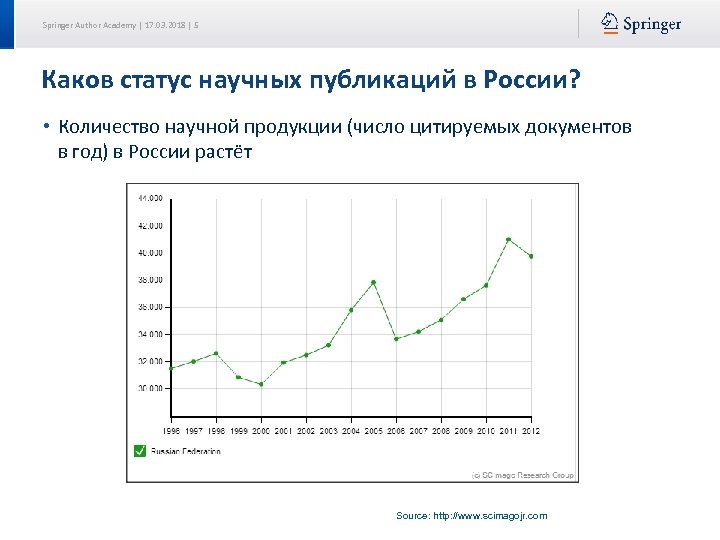This screenshot has width=720, height=540.
Task: Click the 2012 data point on chart
Action: pyautogui.click(x=531, y=256)
